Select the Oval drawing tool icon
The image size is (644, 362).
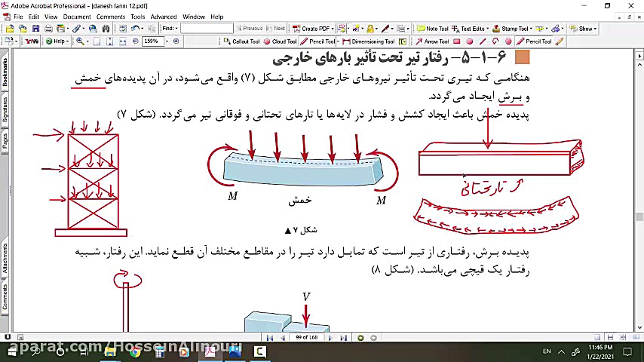coord(470,41)
